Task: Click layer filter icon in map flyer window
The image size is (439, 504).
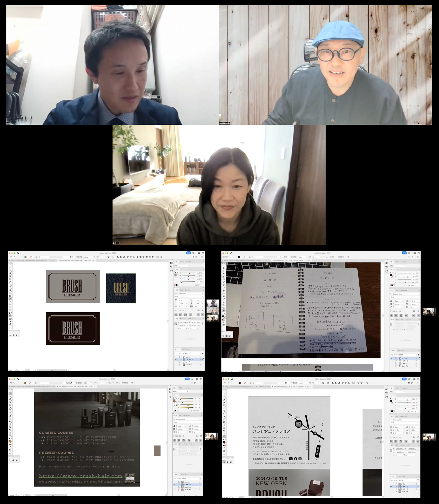Action: [x=418, y=480]
